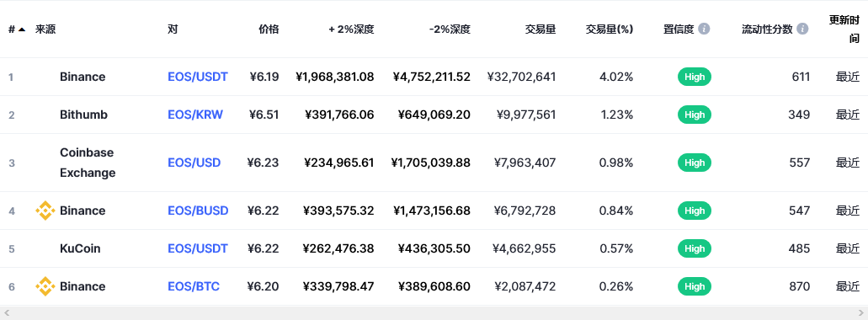Open the EOS/USD Coinbase pair link

194,163
